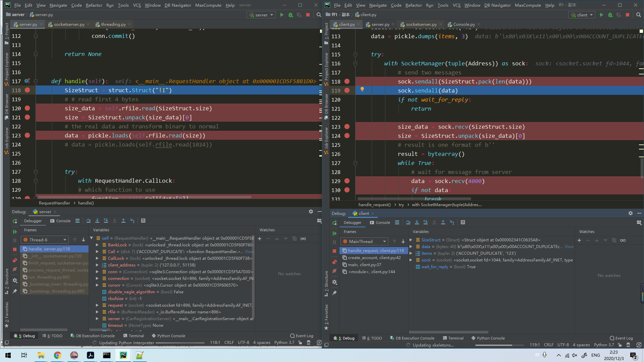Select the main_thread frame create_account, client.py:42

click(x=373, y=258)
